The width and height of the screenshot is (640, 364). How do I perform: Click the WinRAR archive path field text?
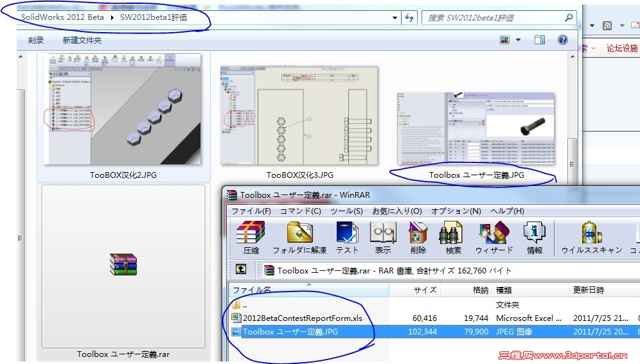click(395, 270)
